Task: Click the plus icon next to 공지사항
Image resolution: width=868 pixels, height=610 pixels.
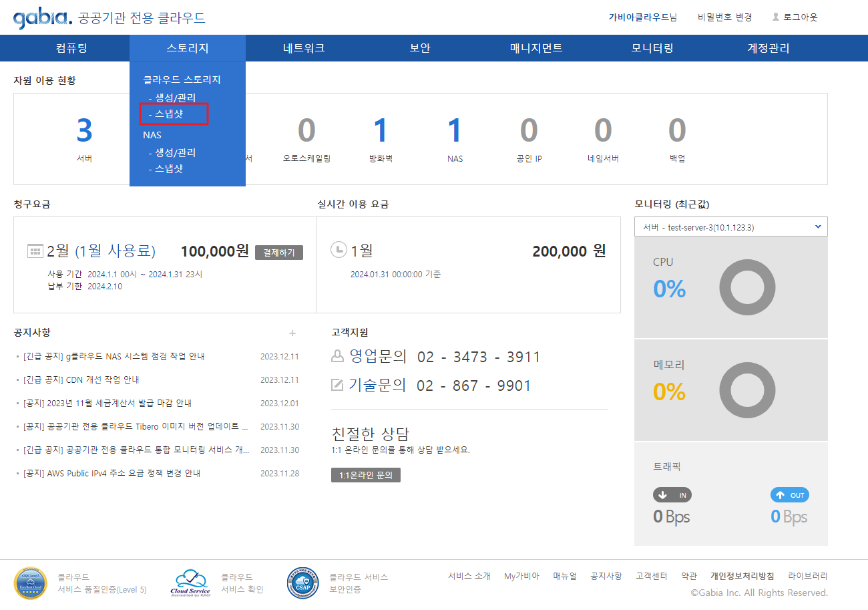Action: pyautogui.click(x=292, y=333)
